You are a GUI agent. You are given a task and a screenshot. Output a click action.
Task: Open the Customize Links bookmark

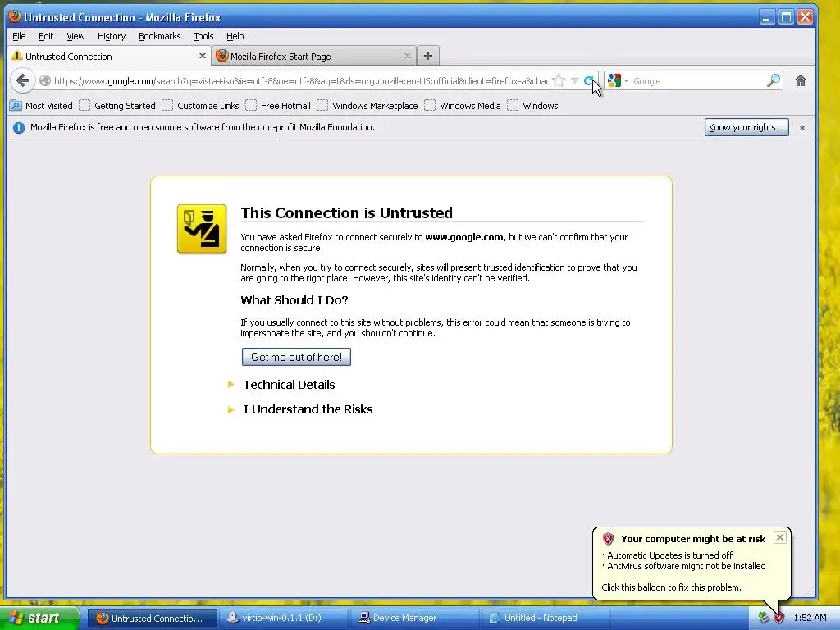point(200,106)
